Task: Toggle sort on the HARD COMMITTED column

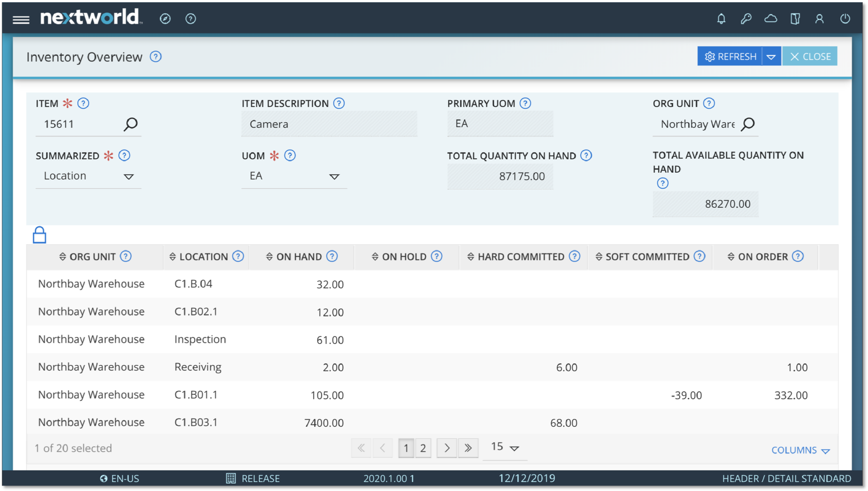Action: pos(470,257)
